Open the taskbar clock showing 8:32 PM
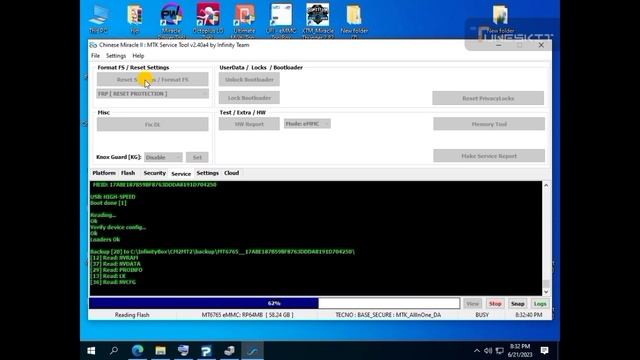The width and height of the screenshot is (640, 360). [x=519, y=350]
